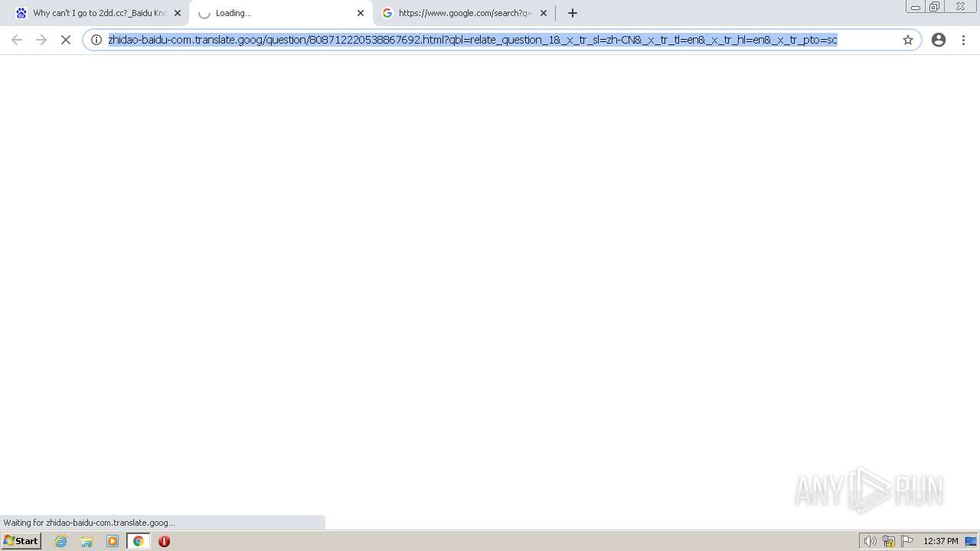
Task: Open the red Opera icon in taskbar
Action: pyautogui.click(x=164, y=541)
